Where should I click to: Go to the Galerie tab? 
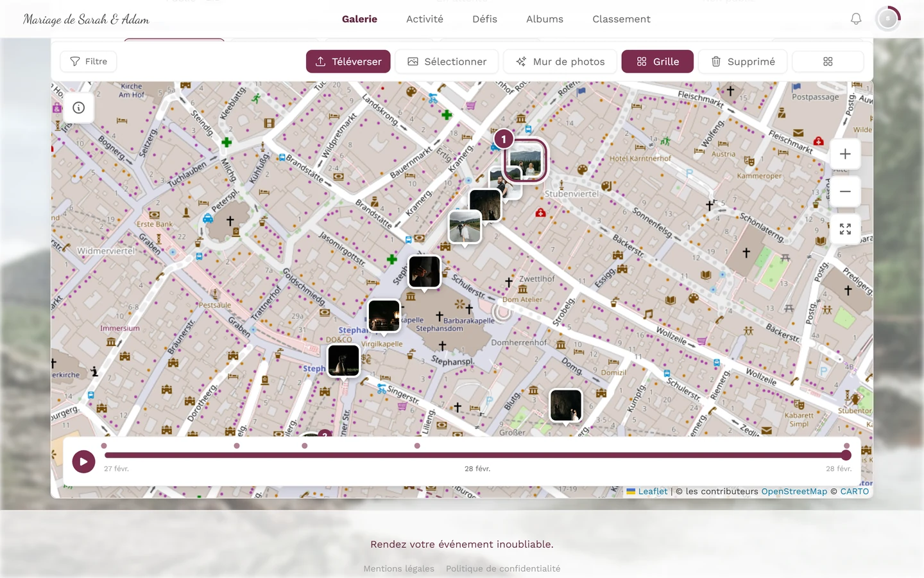point(359,19)
